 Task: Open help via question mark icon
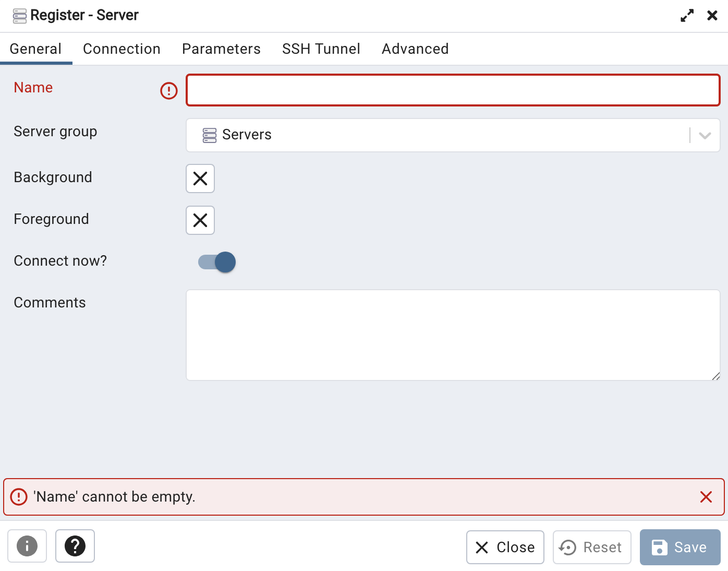pos(75,546)
